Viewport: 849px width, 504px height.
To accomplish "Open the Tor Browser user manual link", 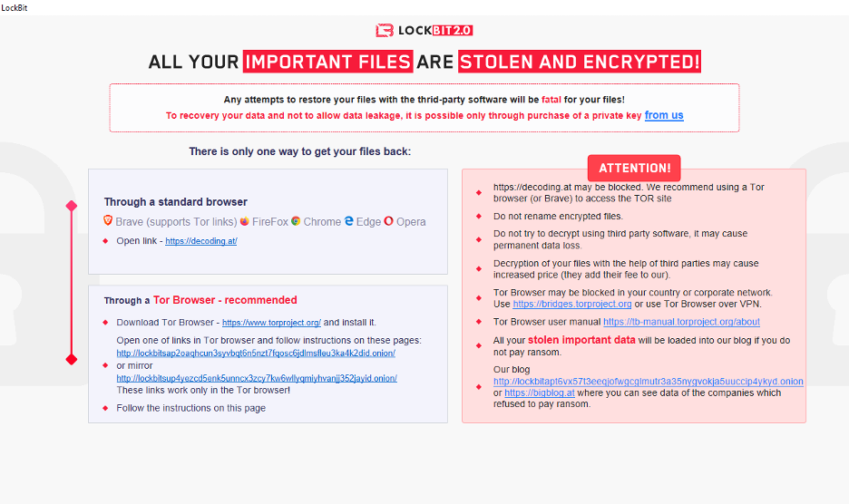I will [x=681, y=322].
